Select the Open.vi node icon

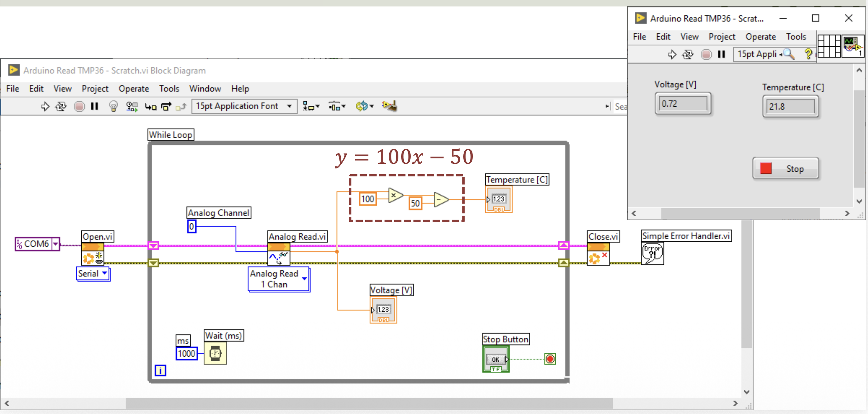[x=93, y=254]
